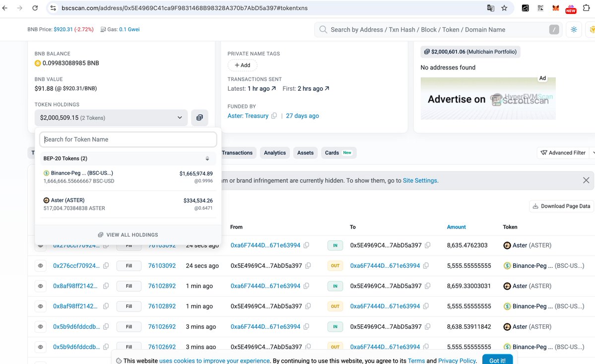The image size is (595, 364).
Task: Sort by the Amount column header
Action: pyautogui.click(x=456, y=227)
